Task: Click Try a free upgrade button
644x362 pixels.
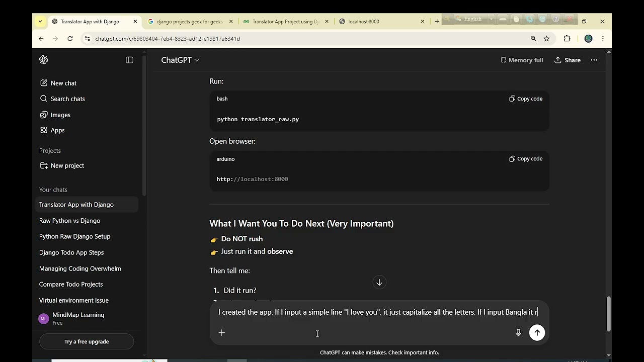Action: (x=87, y=341)
